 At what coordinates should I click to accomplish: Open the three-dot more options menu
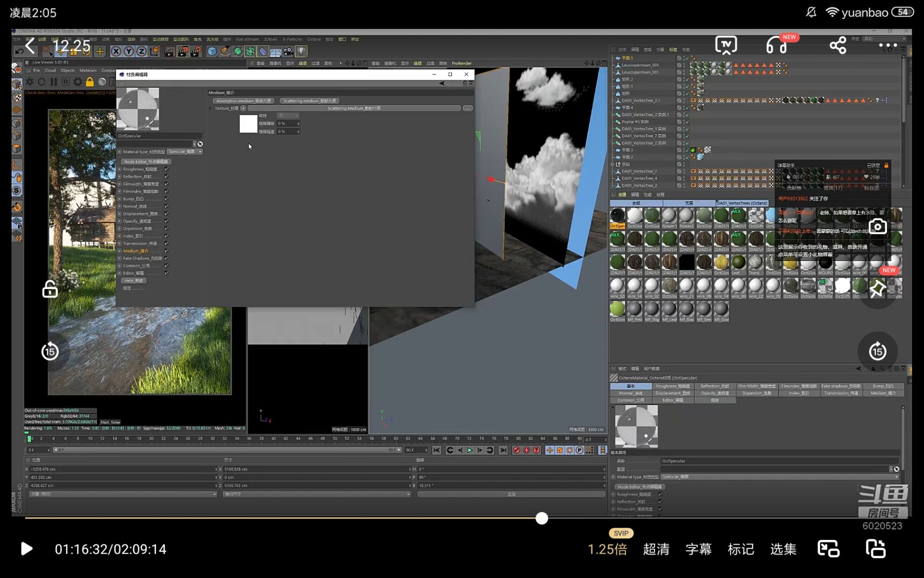(888, 46)
